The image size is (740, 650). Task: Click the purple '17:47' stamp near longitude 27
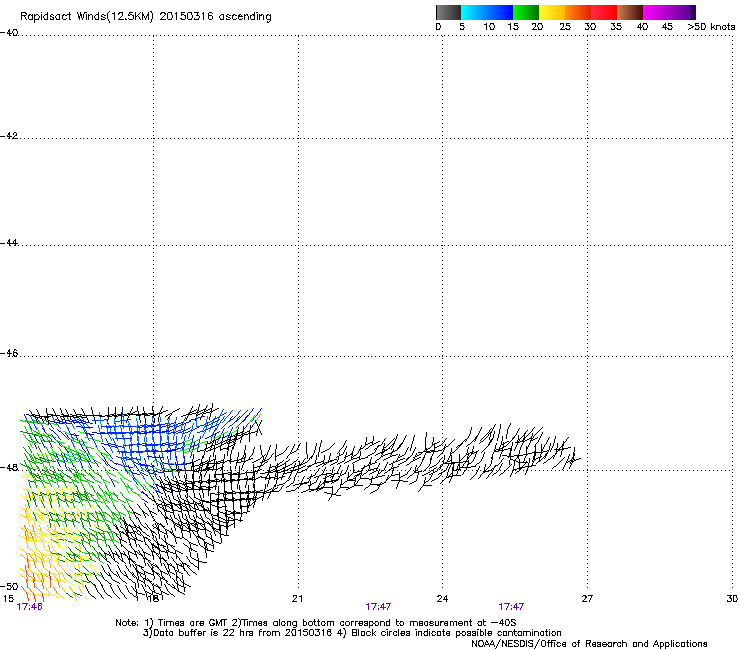tap(511, 607)
